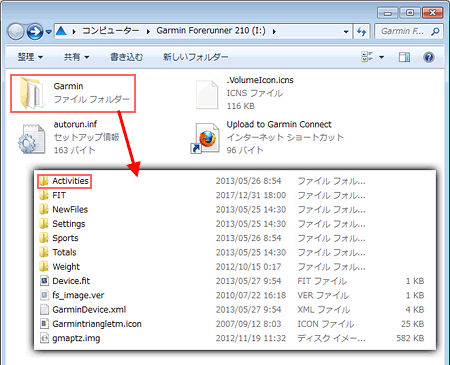The width and height of the screenshot is (450, 365).
Task: Click the Garmintriangletm.icon file name
Action: pos(97,324)
